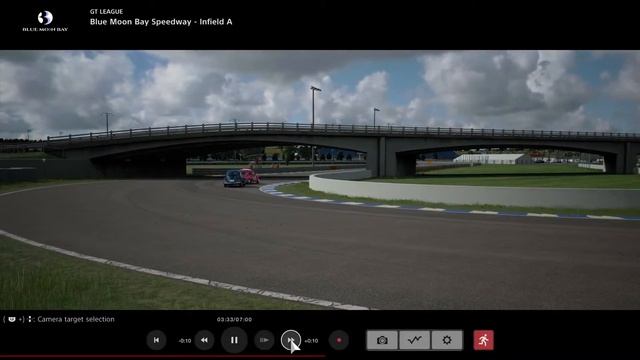Click the Blue Moon Bay logo
The image size is (640, 360).
click(x=45, y=21)
